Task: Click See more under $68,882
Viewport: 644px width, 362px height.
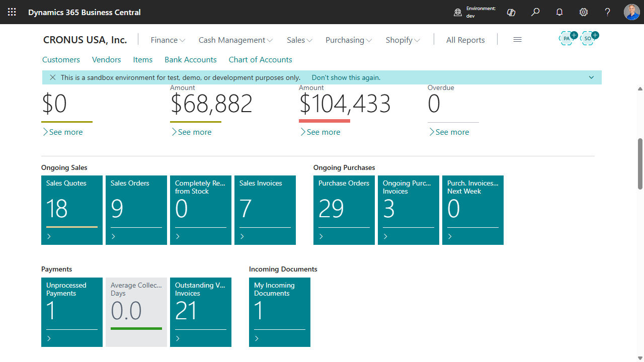Action: click(191, 132)
